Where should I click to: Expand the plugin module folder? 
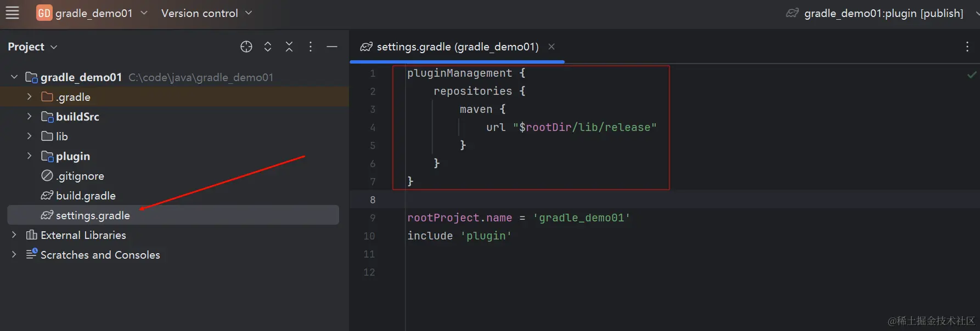coord(29,156)
